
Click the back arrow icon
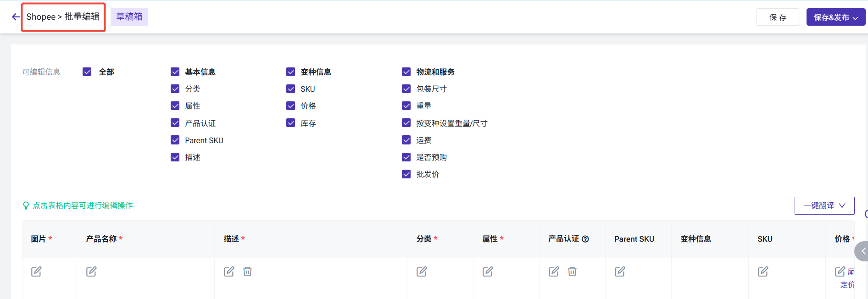click(16, 17)
